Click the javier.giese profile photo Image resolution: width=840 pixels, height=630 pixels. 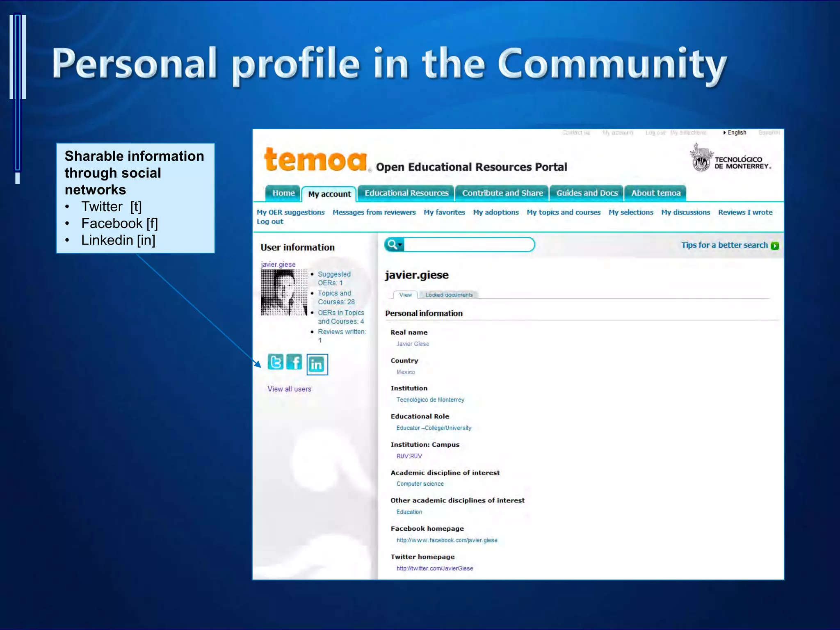click(x=284, y=292)
